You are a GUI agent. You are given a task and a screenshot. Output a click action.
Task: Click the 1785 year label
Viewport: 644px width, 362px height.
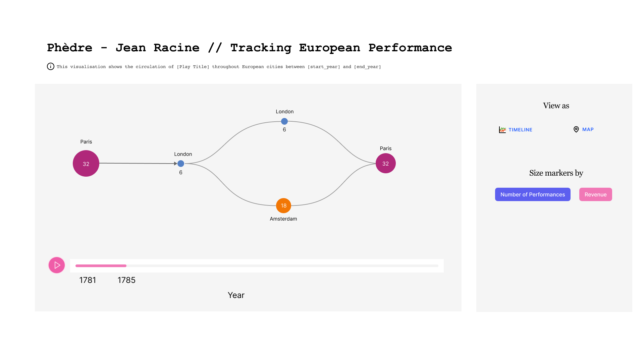(126, 280)
